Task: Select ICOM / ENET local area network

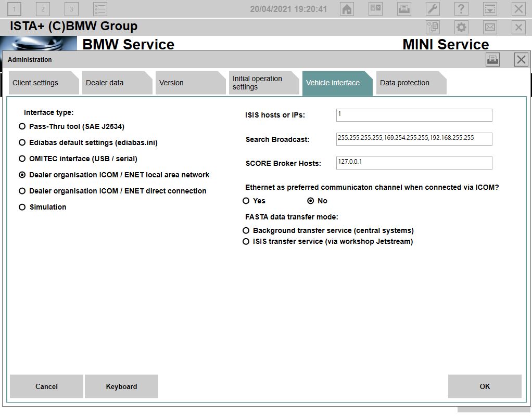Action: click(x=114, y=175)
